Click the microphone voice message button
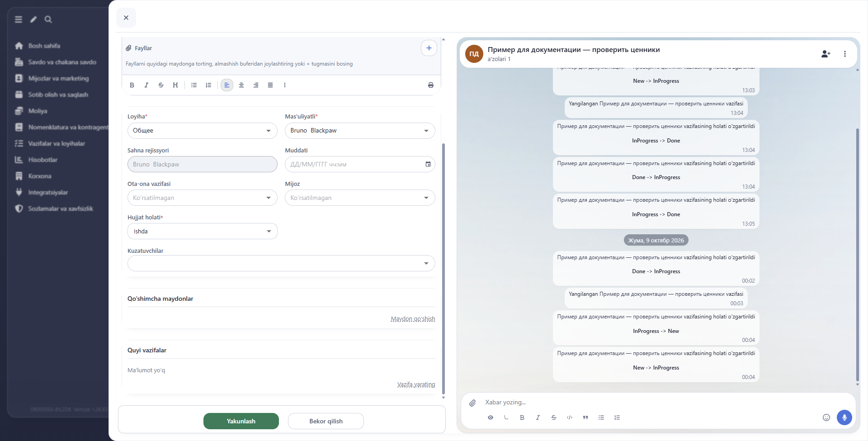This screenshot has height=441, width=868. [x=844, y=417]
